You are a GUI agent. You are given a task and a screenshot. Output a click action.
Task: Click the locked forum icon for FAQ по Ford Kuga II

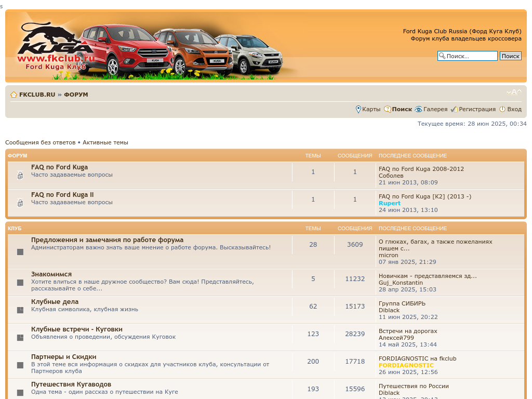coord(20,203)
